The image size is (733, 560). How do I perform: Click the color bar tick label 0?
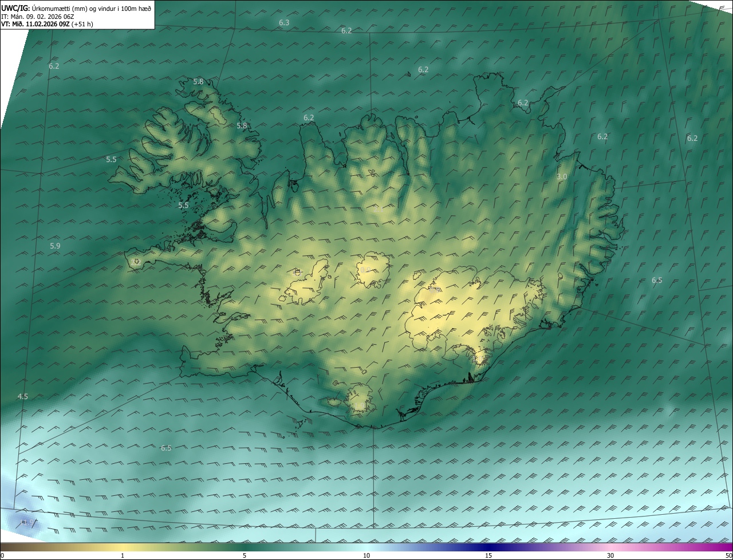tap(2, 555)
